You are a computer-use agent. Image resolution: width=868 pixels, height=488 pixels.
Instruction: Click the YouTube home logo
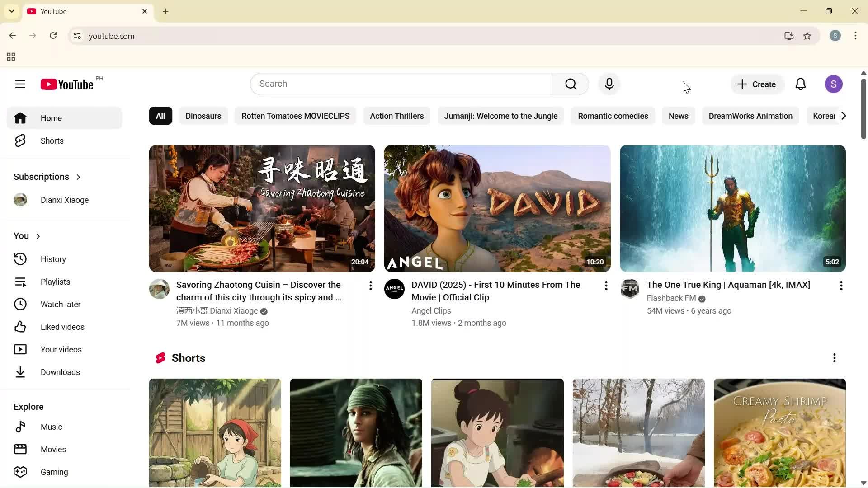click(x=66, y=84)
